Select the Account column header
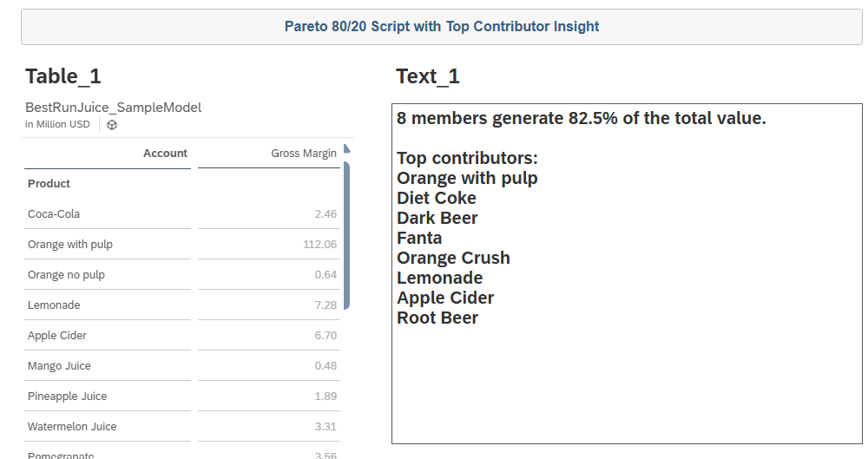868x459 pixels. [x=165, y=154]
